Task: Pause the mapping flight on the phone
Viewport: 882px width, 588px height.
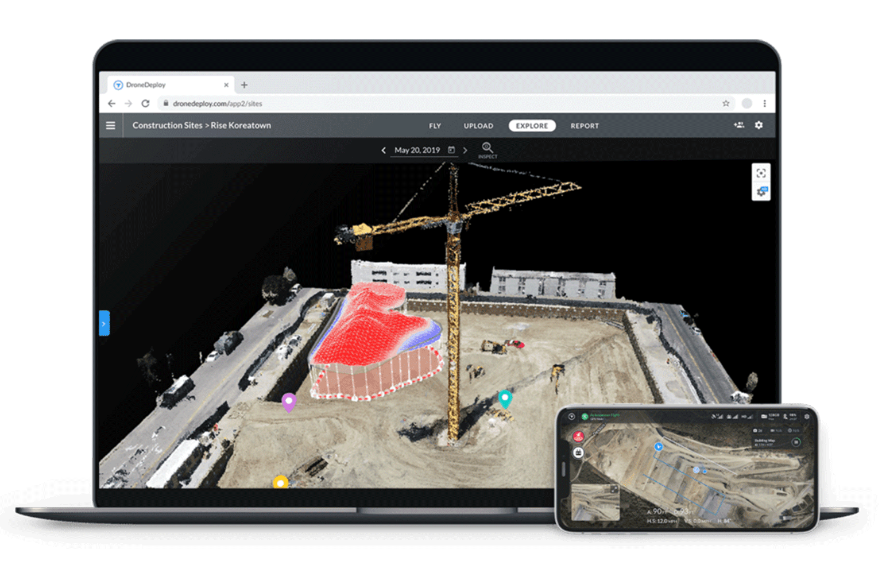Action: 796,442
